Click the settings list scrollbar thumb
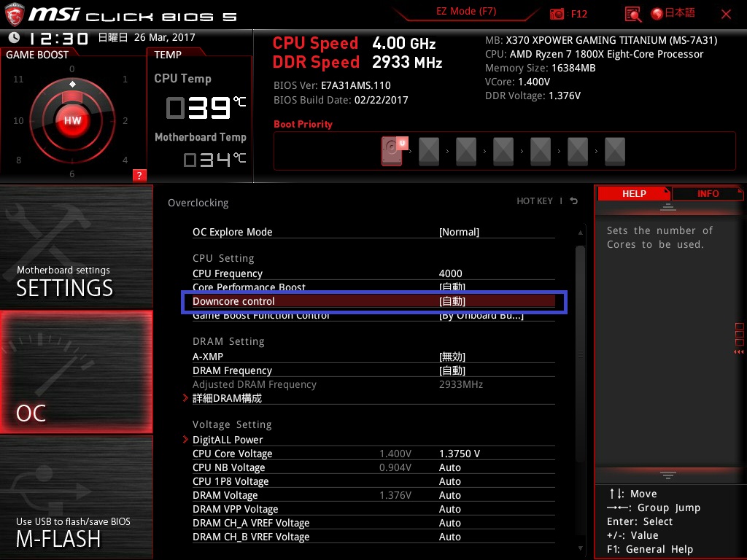 (580, 354)
